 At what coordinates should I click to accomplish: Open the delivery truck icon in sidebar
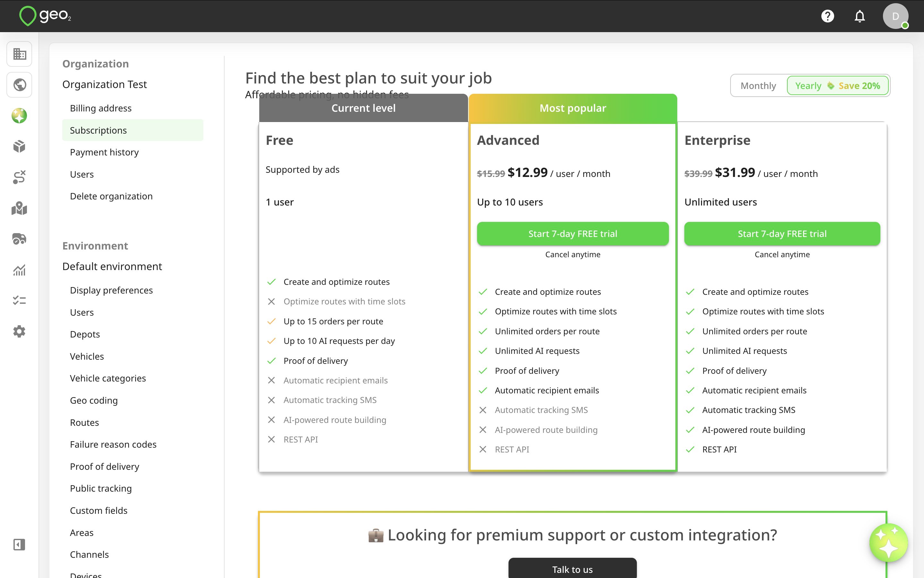19,239
